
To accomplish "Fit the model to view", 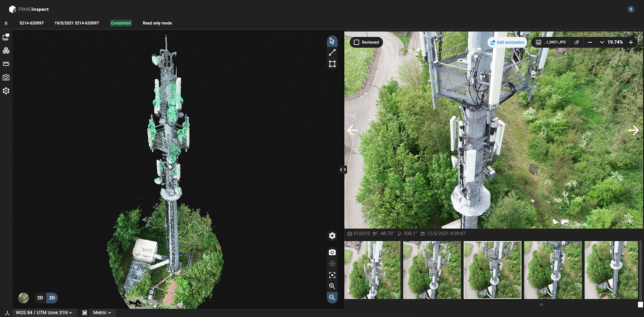I will point(332,275).
